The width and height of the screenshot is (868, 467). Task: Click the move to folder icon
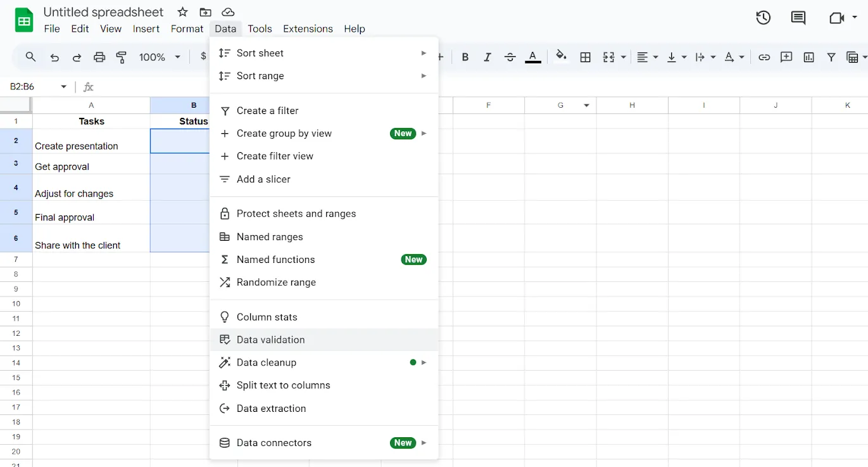pos(205,12)
